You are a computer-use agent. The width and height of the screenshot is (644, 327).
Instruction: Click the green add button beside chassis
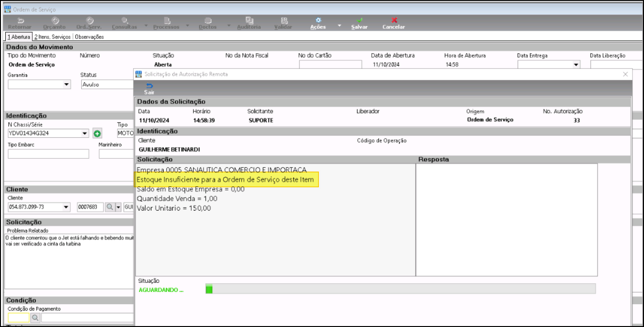pyautogui.click(x=97, y=134)
